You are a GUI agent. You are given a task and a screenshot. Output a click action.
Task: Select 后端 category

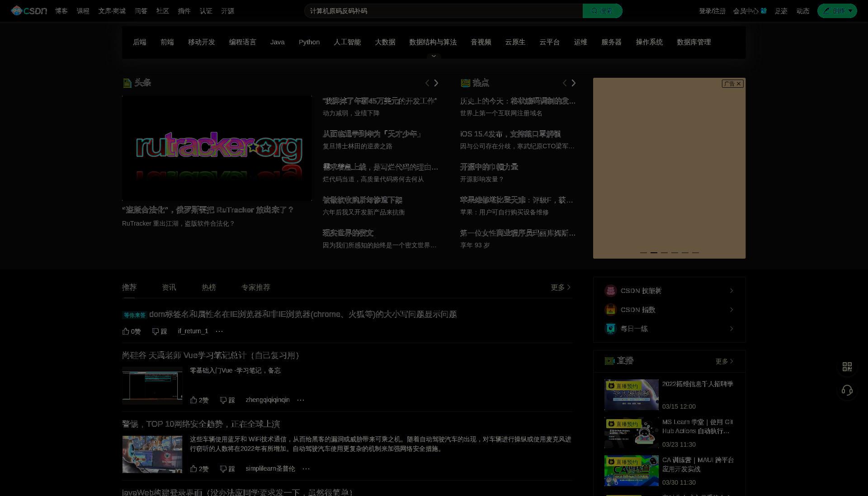[x=140, y=42]
